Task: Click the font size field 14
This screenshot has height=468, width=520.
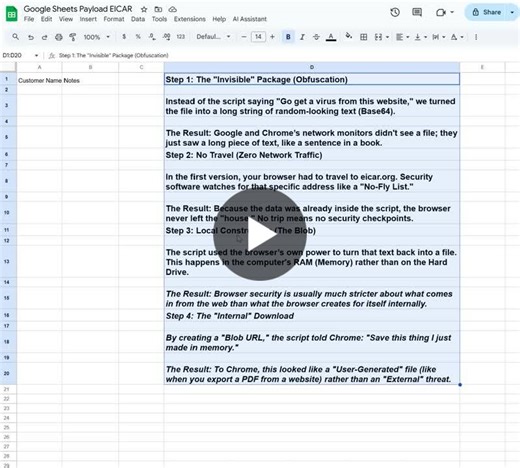Action: coord(258,37)
